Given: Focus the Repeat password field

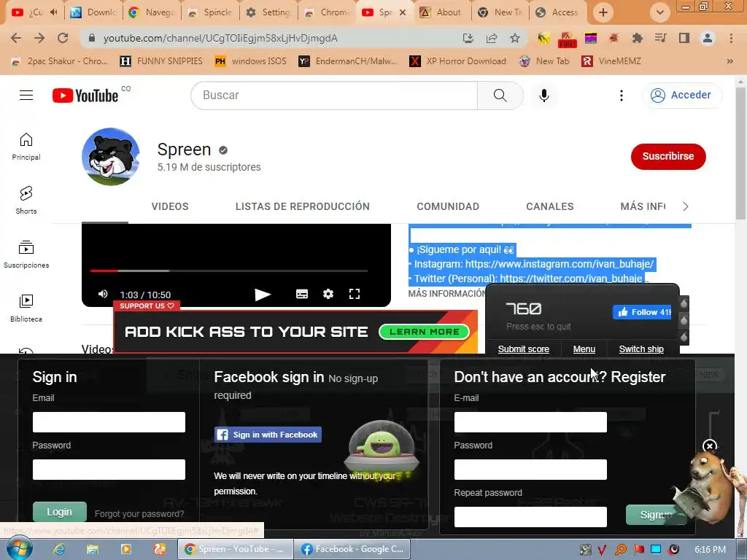Looking at the screenshot, I should pos(530,517).
